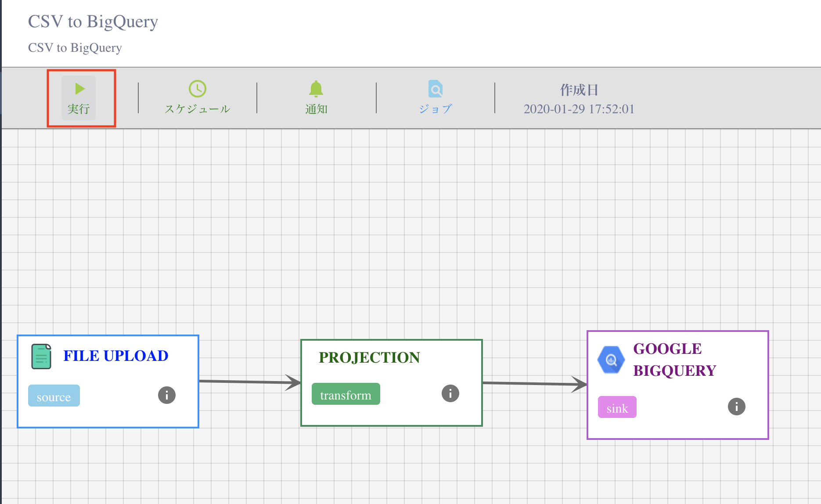Click the green file icon in File Upload node
This screenshot has width=821, height=504.
(41, 356)
